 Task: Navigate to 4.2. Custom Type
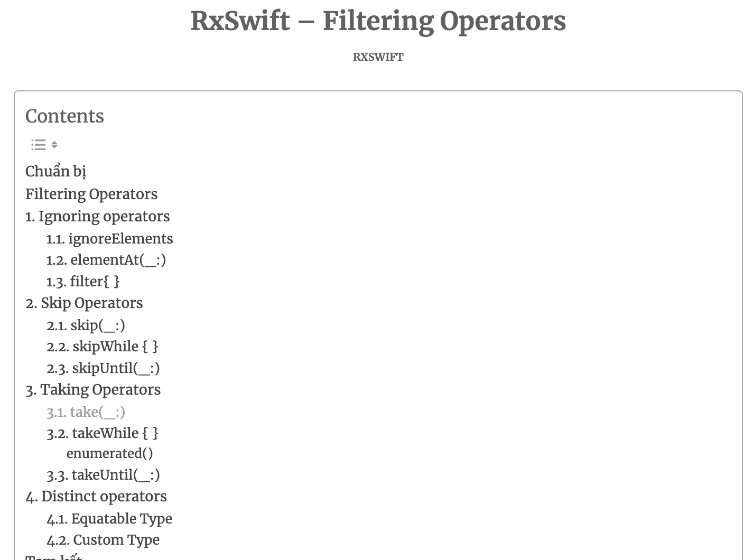103,540
